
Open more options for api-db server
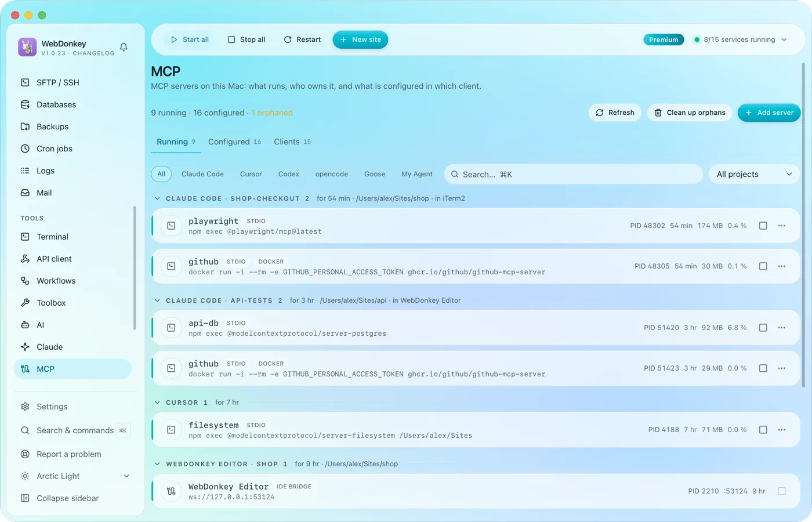(782, 328)
